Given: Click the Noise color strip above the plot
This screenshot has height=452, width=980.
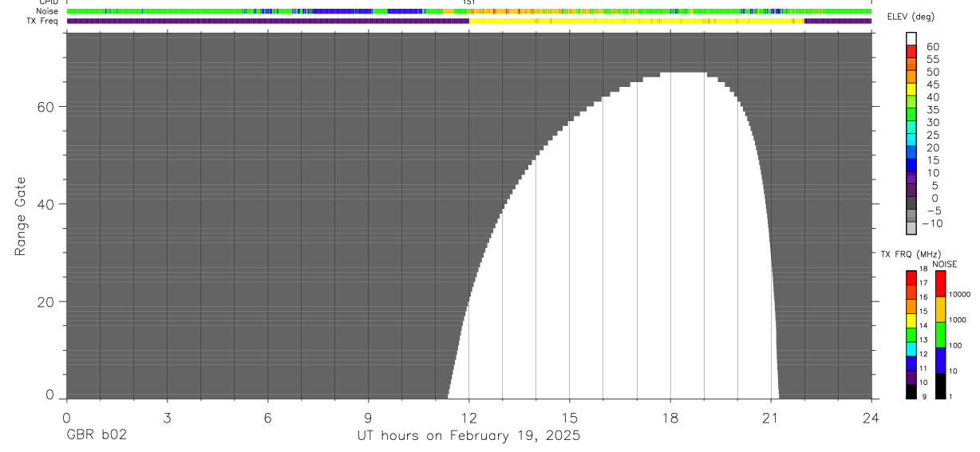Looking at the screenshot, I should click(x=468, y=11).
